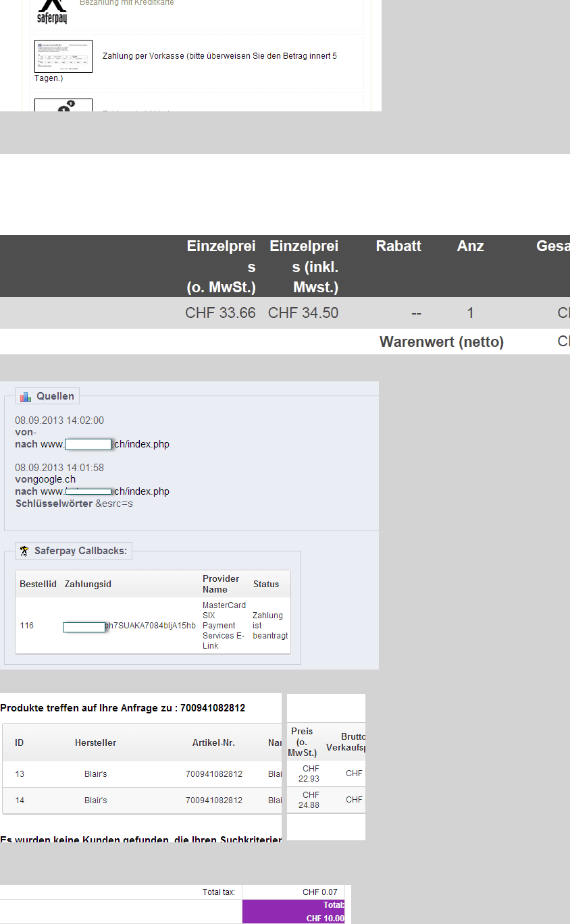This screenshot has width=570, height=924.
Task: Click the icon beside Saferpay Callbacks
Action: (x=24, y=551)
